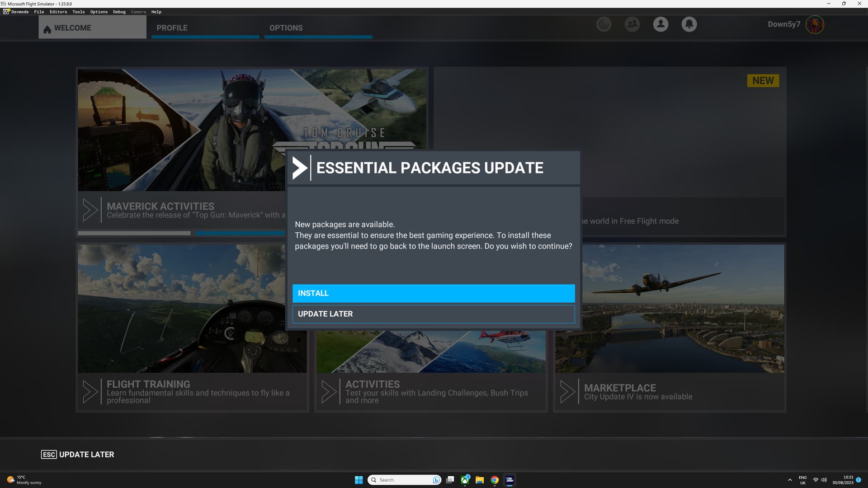Select the MARKETPLACE title
This screenshot has height=488, width=868.
tap(620, 388)
